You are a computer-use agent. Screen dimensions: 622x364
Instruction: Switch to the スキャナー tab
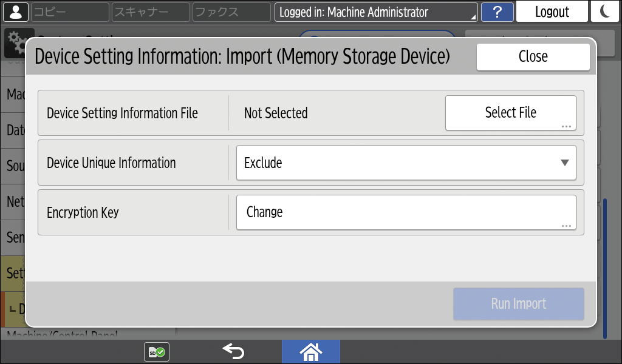(x=150, y=12)
